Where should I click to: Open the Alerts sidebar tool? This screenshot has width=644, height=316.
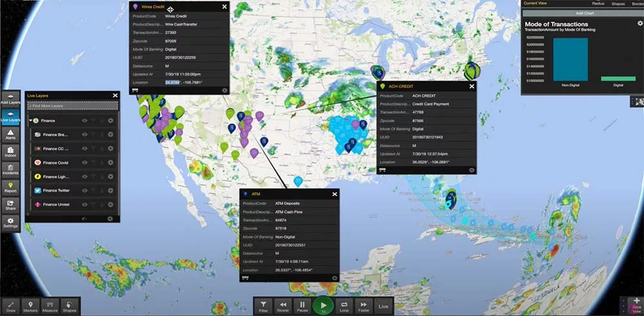pos(10,135)
